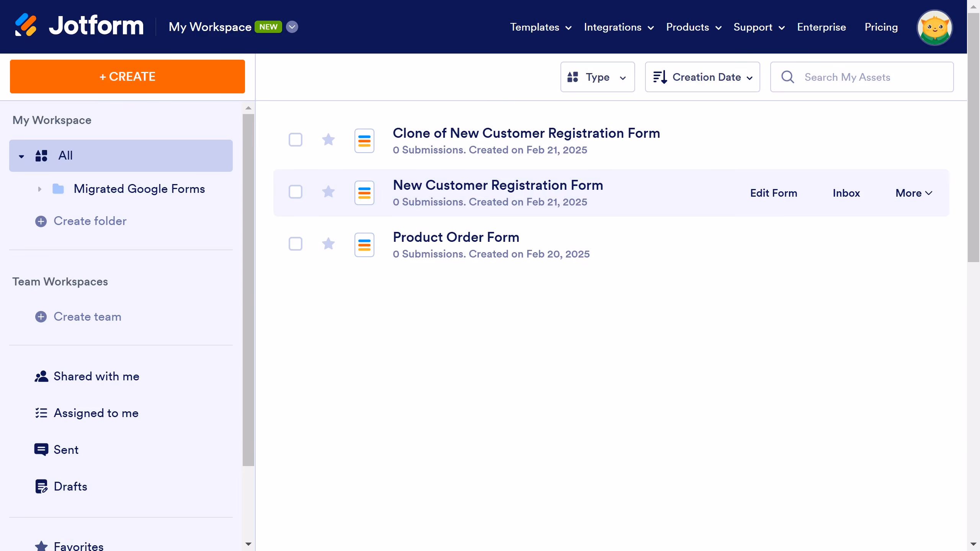Open the Support menu
This screenshot has width=980, height=551.
[x=759, y=27]
